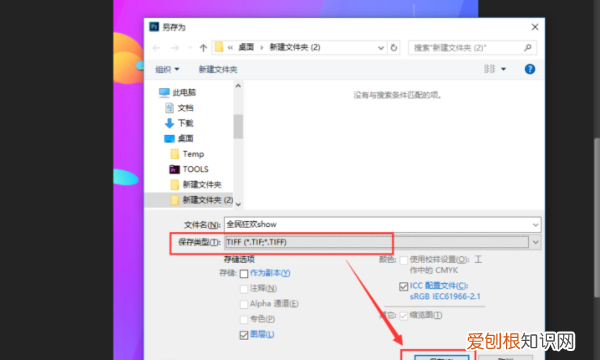This screenshot has width=600, height=360.
Task: Toggle 专色 checkbox
Action: click(x=244, y=320)
